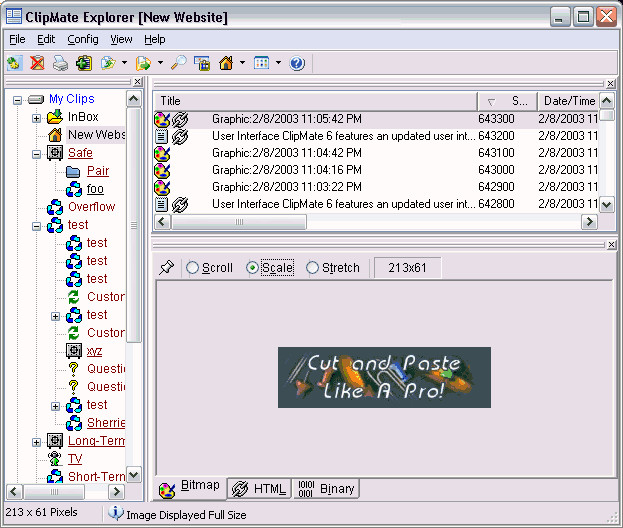Click the paste screen capture toolbar icon

[202, 63]
